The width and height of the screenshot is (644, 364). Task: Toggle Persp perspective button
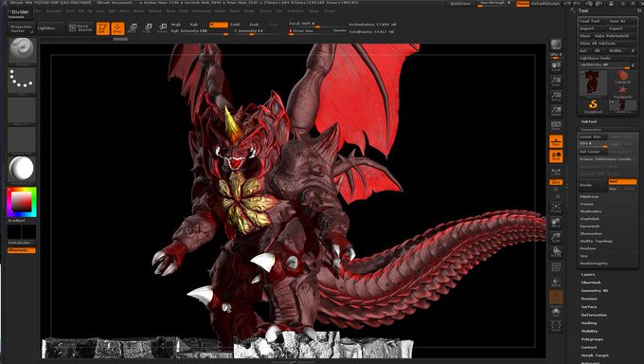pos(556,126)
